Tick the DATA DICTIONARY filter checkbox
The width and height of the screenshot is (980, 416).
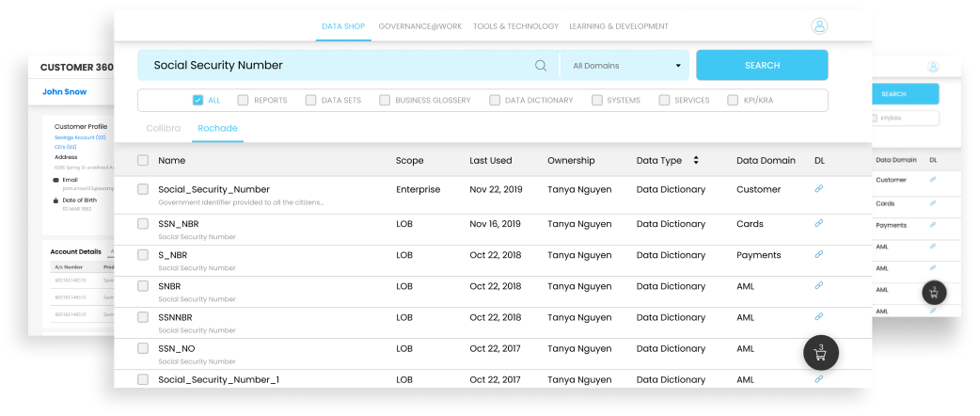point(495,100)
